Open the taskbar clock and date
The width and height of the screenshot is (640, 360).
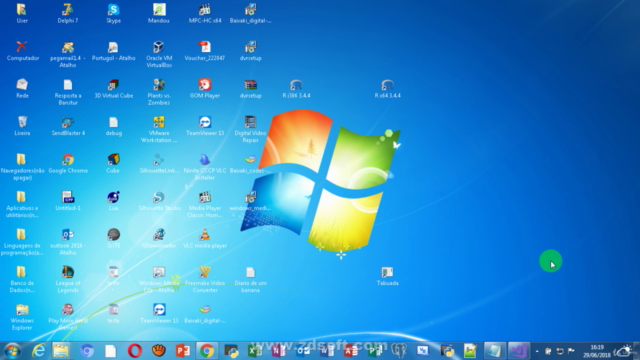(597, 351)
